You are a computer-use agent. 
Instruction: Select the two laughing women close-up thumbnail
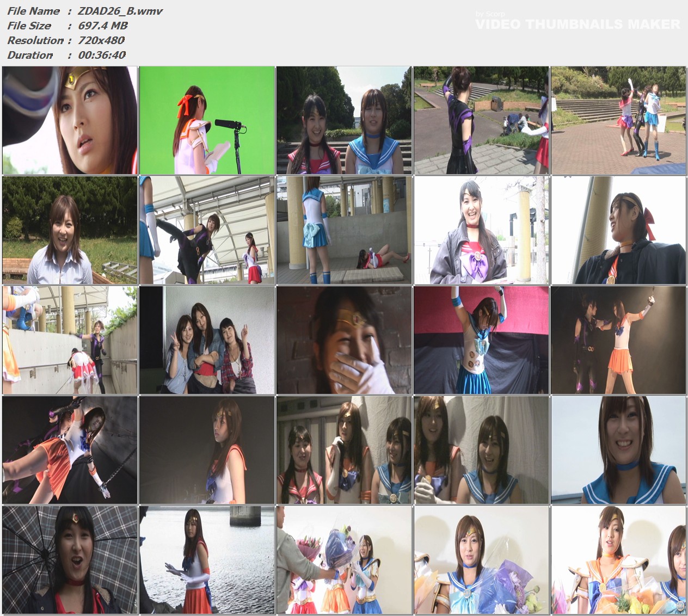coord(481,450)
